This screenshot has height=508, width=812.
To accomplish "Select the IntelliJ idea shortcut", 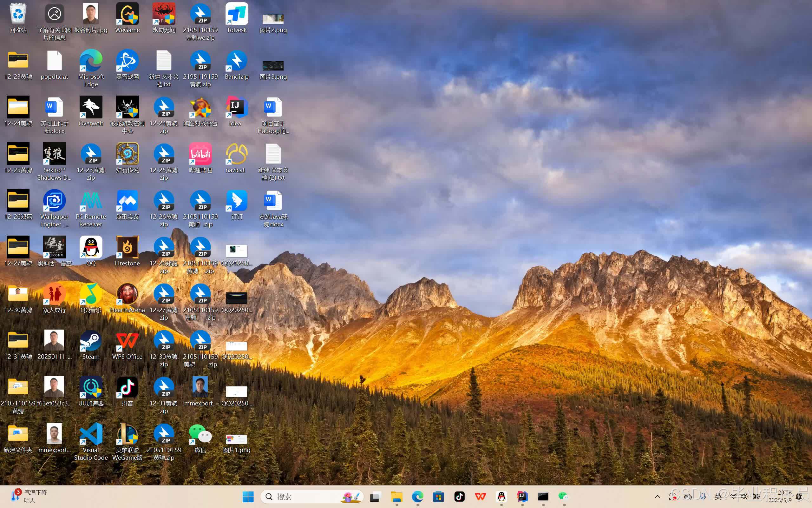I will pyautogui.click(x=237, y=111).
